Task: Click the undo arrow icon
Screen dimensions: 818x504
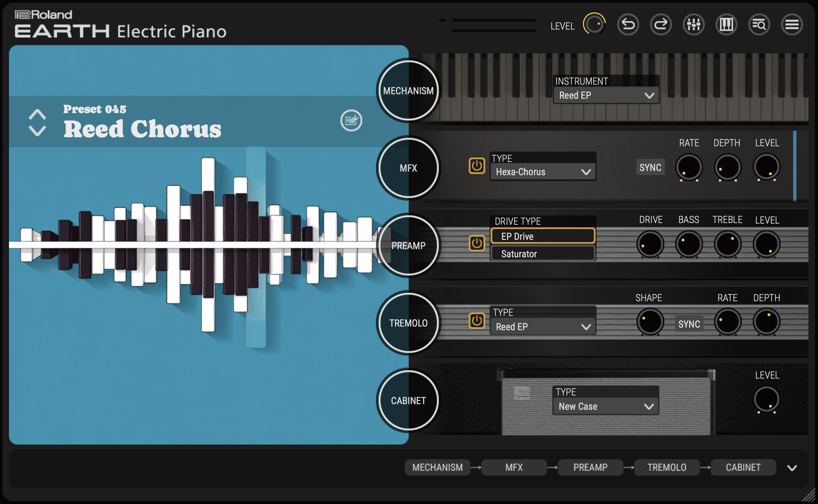Action: tap(628, 25)
